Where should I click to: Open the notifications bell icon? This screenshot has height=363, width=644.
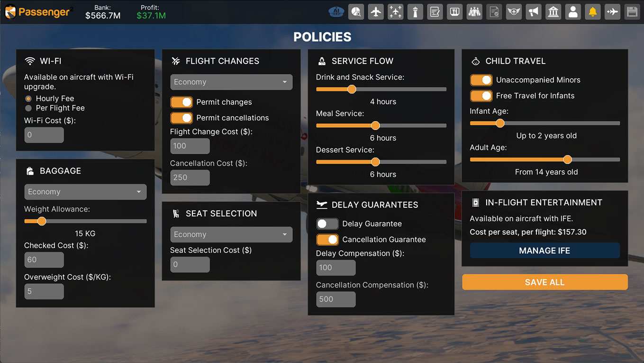point(592,12)
